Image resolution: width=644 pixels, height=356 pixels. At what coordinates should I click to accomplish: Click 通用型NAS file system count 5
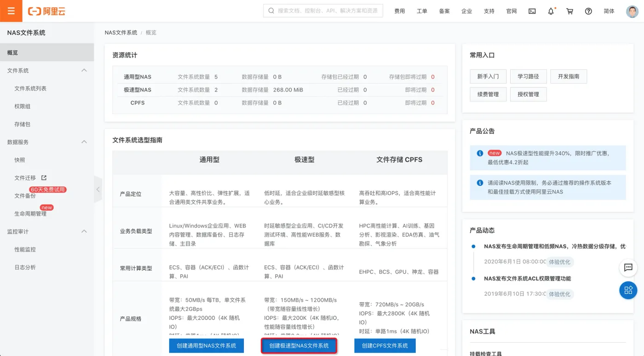(x=216, y=77)
